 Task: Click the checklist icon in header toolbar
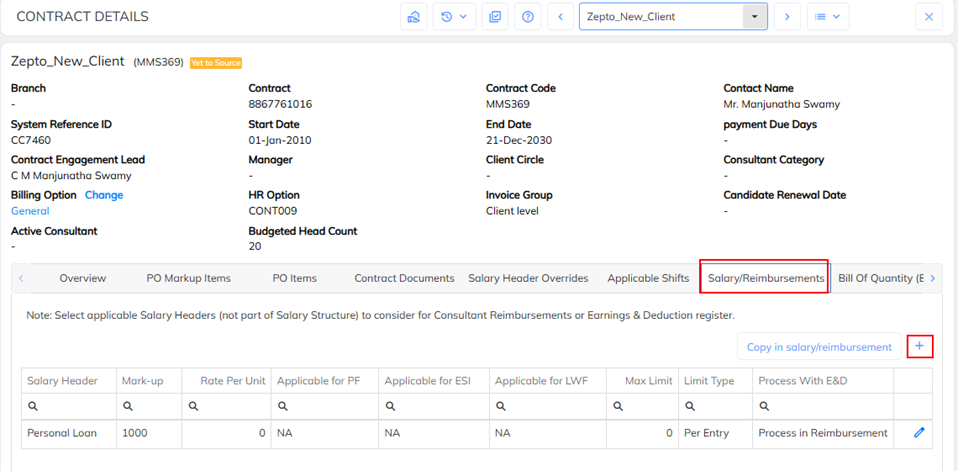[494, 17]
